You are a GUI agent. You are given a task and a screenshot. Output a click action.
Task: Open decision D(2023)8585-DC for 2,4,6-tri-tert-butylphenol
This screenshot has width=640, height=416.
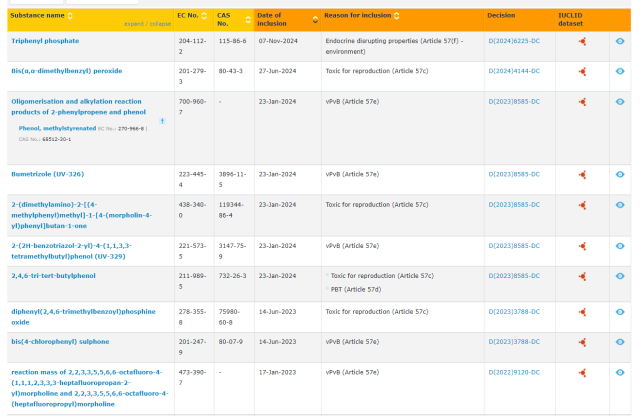pos(514,276)
